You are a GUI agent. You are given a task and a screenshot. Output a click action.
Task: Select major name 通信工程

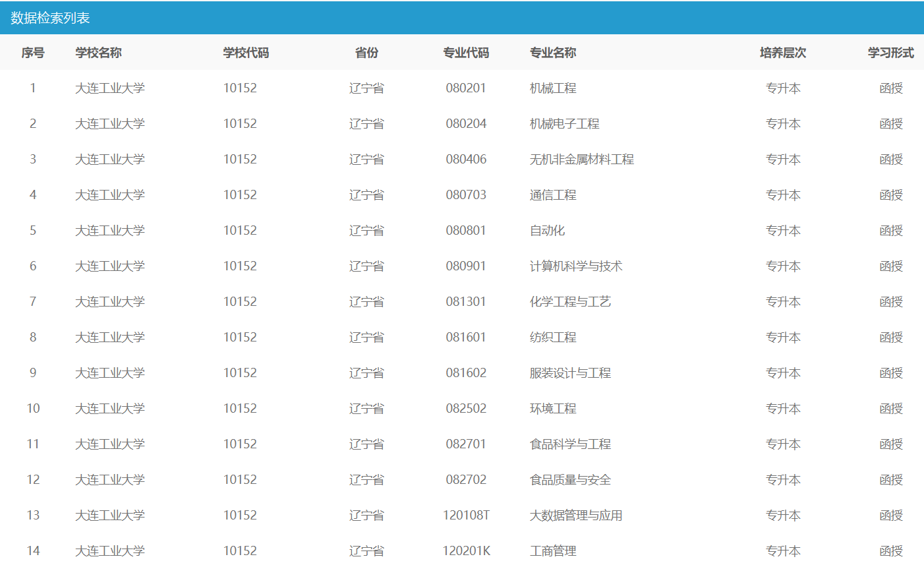click(553, 195)
